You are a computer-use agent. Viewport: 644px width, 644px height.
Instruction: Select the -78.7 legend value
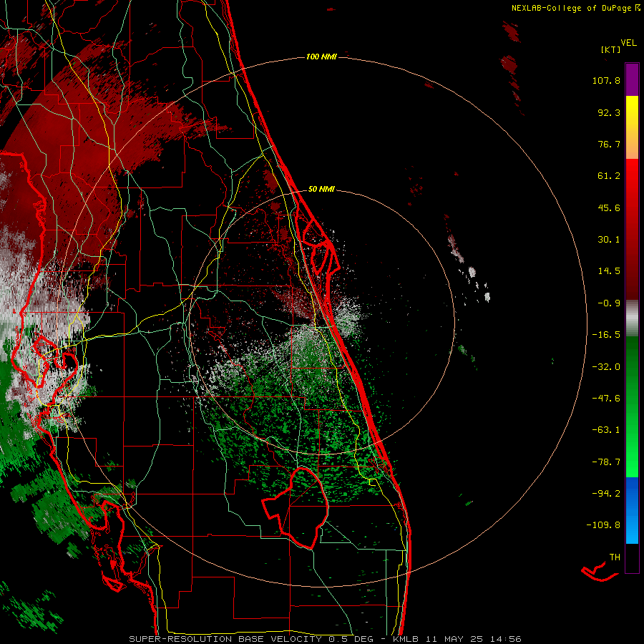coord(606,462)
